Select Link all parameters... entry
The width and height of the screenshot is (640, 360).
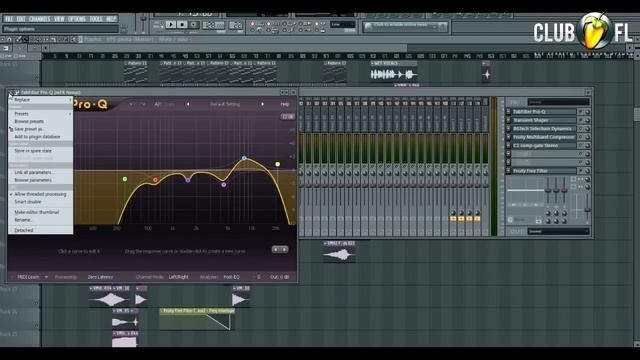point(40,172)
